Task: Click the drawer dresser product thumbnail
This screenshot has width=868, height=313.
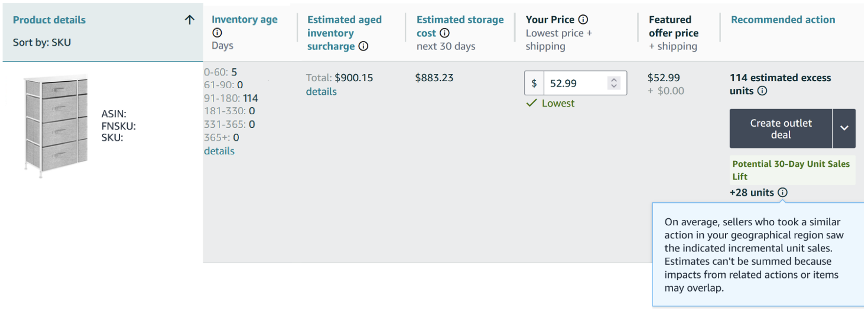Action: pyautogui.click(x=56, y=125)
